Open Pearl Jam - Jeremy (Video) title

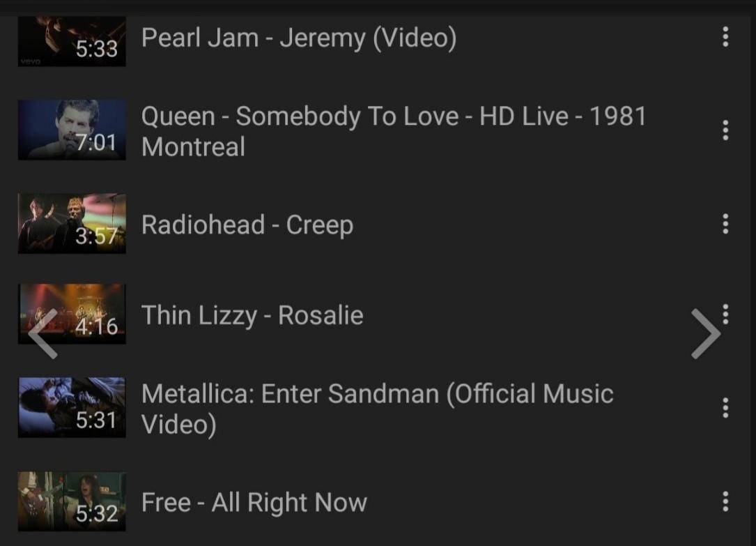tap(299, 38)
